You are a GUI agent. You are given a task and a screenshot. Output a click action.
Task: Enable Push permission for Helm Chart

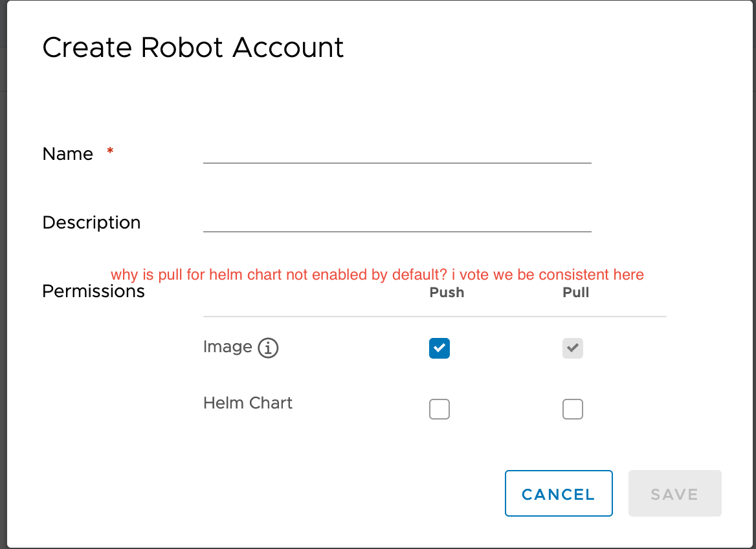(439, 409)
